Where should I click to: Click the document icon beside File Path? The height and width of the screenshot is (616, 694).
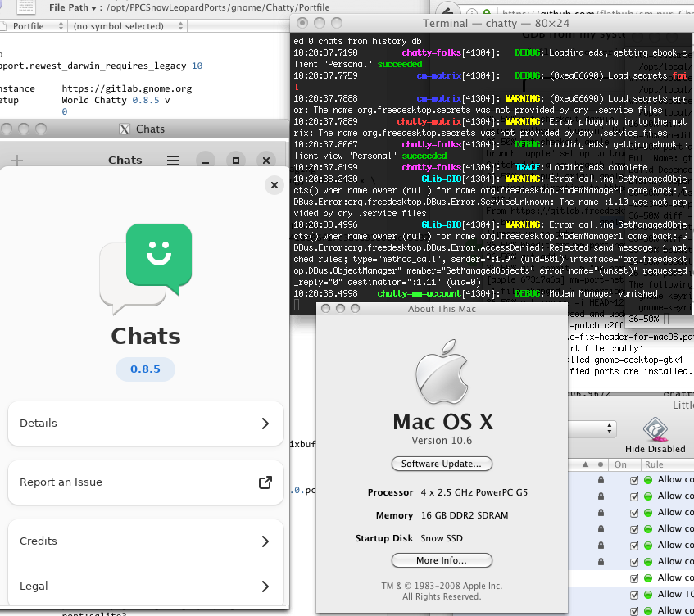26,7
